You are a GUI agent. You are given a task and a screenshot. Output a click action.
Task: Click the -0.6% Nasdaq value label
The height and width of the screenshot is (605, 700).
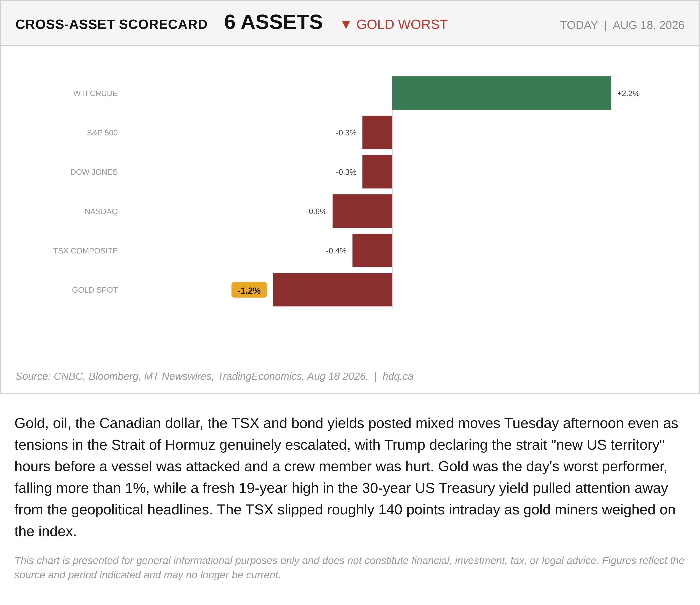pos(316,211)
